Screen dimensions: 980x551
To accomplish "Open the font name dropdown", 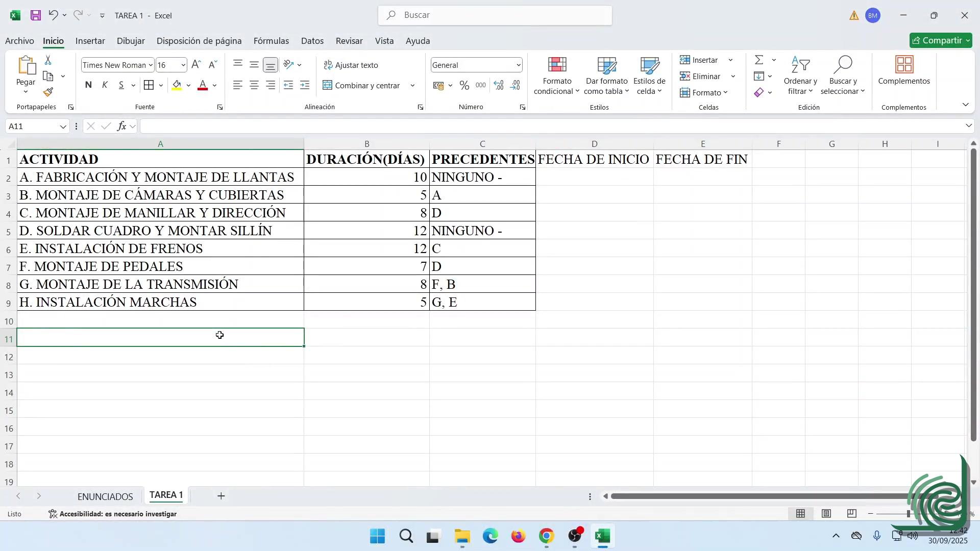I will click(x=151, y=65).
